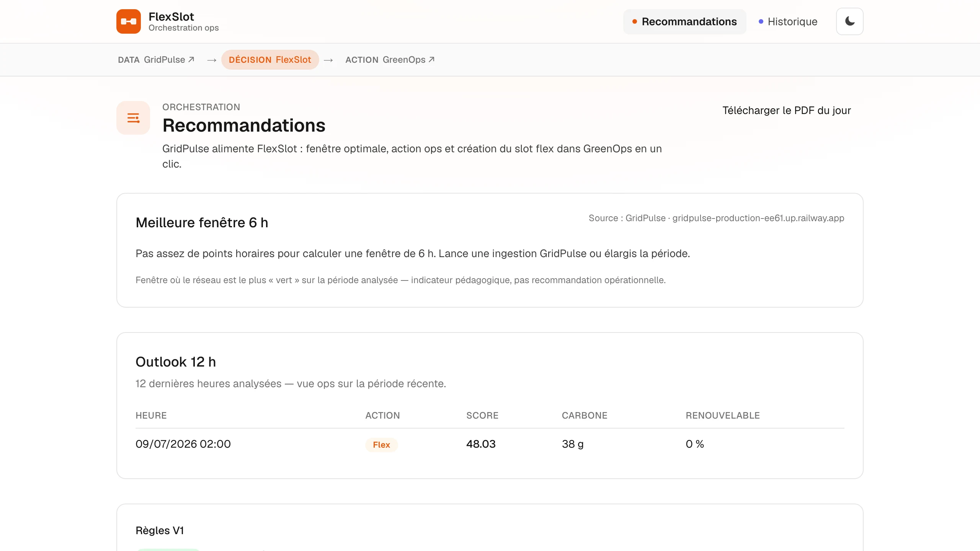This screenshot has width=980, height=551.
Task: Open the Recommandations tab
Action: (684, 22)
